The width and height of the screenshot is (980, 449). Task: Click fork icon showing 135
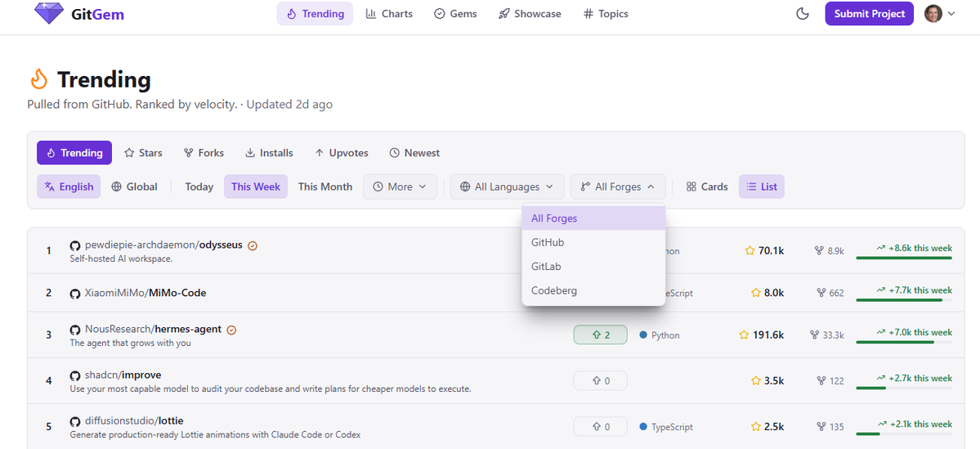coord(821,426)
